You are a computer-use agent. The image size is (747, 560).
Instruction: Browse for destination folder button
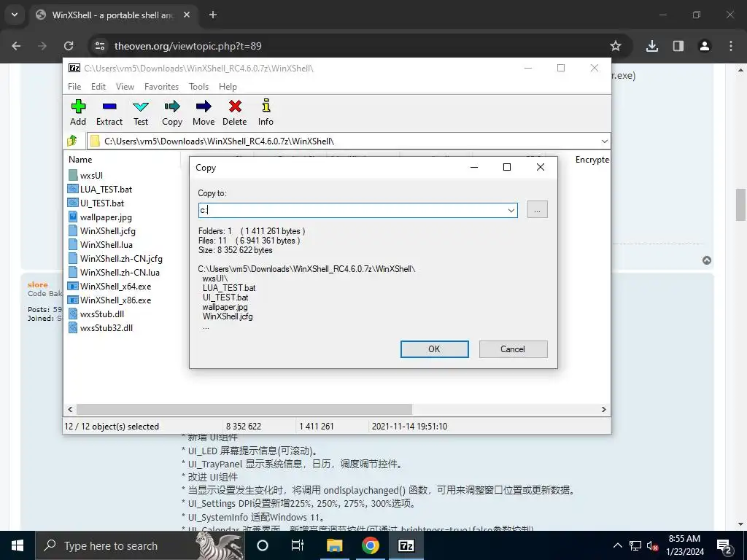(537, 209)
